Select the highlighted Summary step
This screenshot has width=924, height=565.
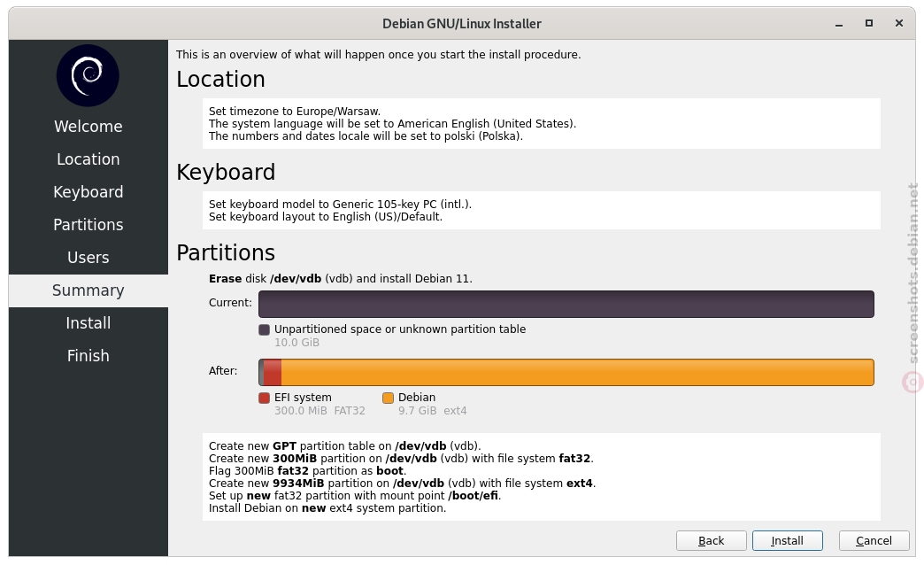[x=89, y=290]
